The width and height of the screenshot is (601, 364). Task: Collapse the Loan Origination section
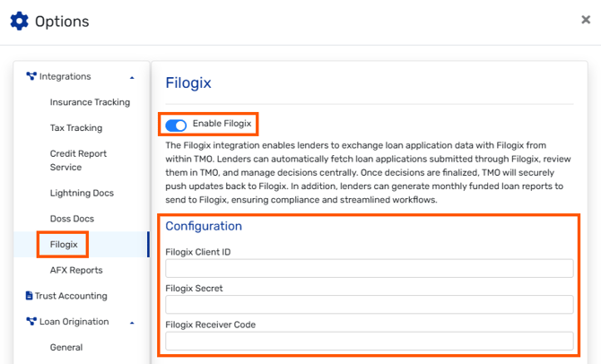[132, 323]
